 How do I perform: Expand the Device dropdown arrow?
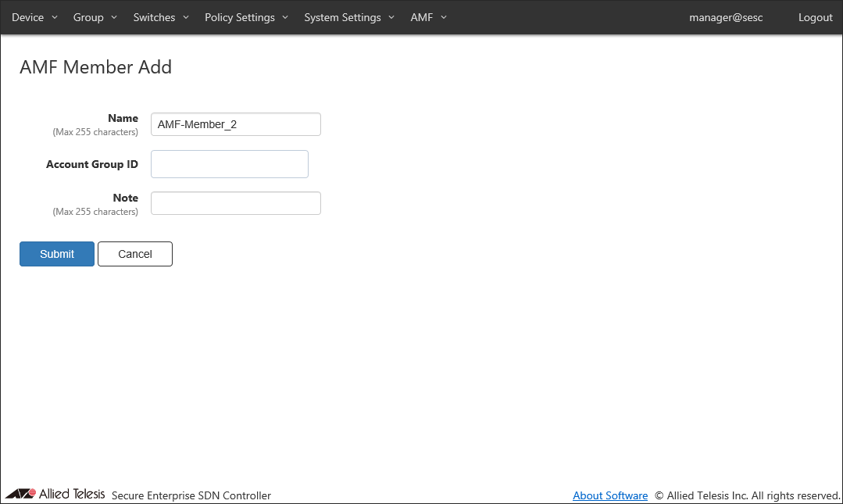click(x=55, y=17)
